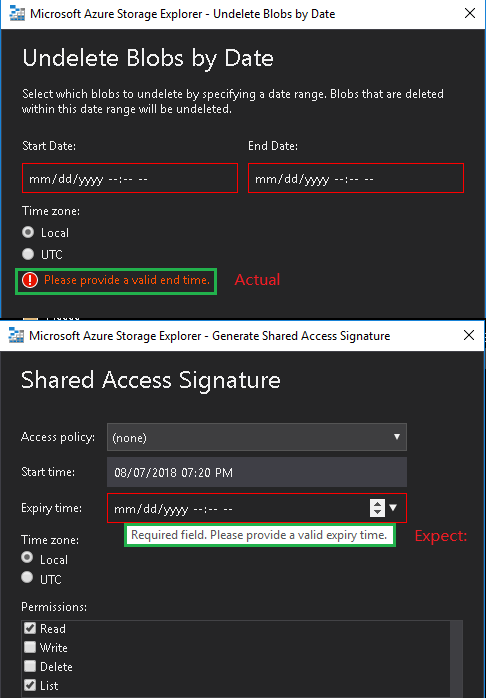The height and width of the screenshot is (698, 486).
Task: Select UTC time zone in Shared Access Signature dialog
Action: [27, 577]
